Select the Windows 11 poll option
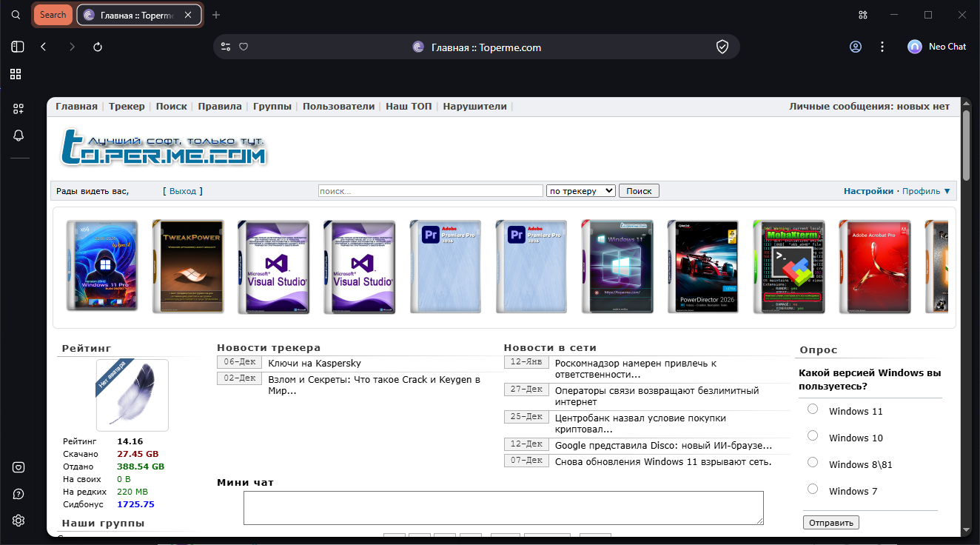This screenshot has width=980, height=545. [x=813, y=409]
